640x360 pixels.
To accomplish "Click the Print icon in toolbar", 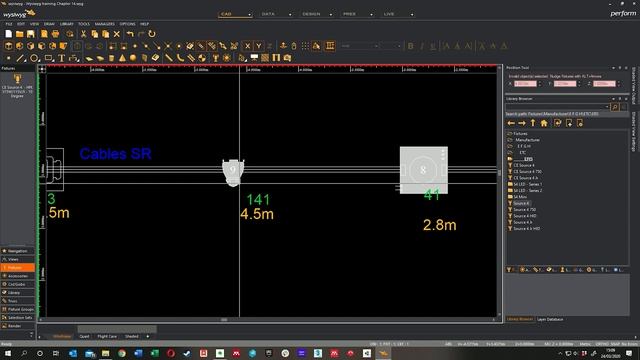I will click(x=56, y=34).
